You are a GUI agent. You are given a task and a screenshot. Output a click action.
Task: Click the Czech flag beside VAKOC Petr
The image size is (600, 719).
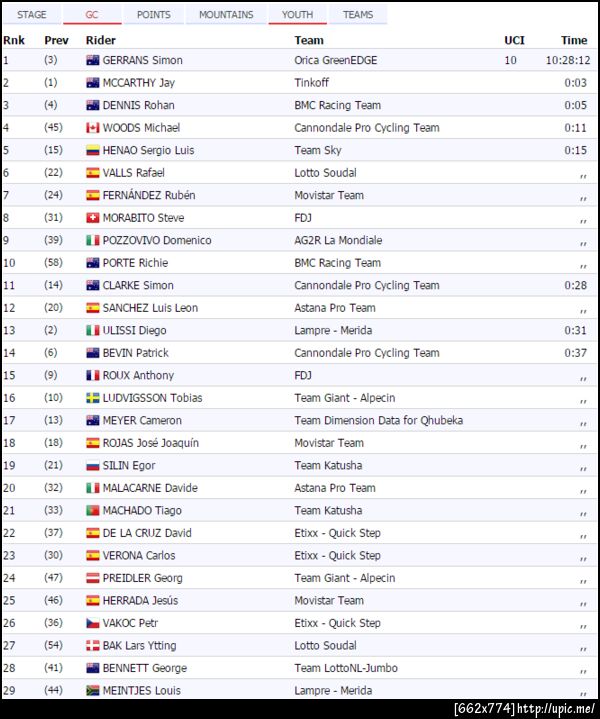point(93,623)
